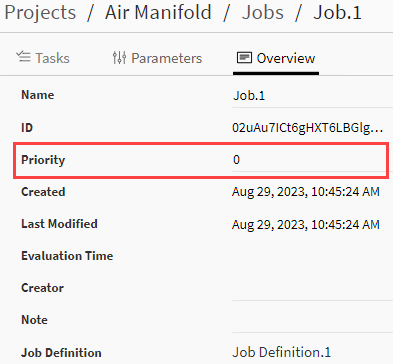The width and height of the screenshot is (393, 364).
Task: Open the Job Definition.1 value
Action: coord(282,352)
